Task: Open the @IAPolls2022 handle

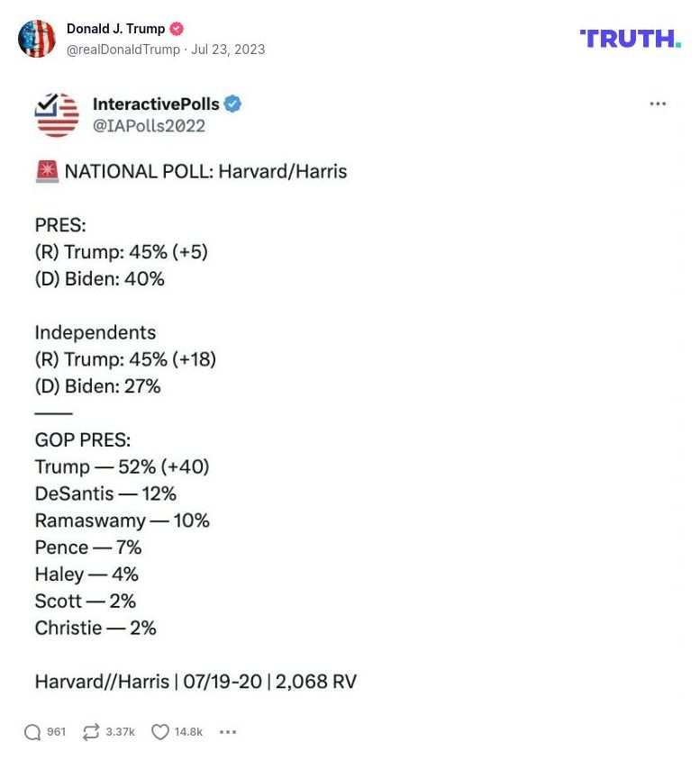Action: [x=149, y=126]
